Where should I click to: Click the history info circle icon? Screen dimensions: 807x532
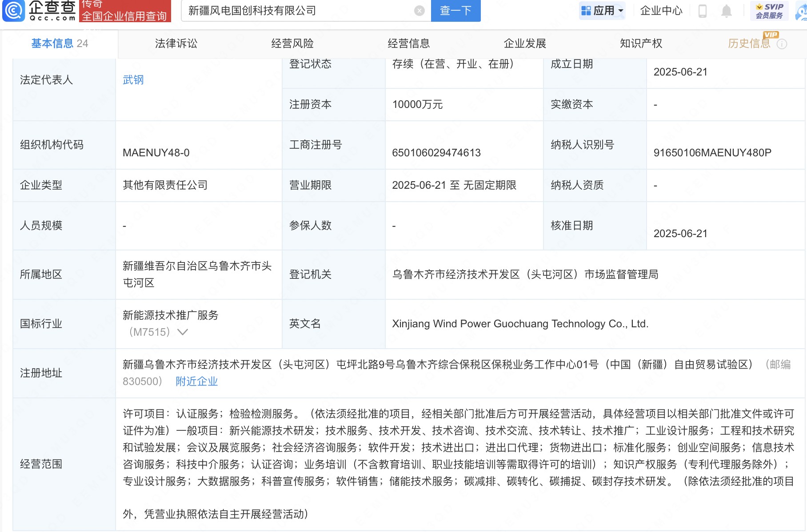pos(782,44)
